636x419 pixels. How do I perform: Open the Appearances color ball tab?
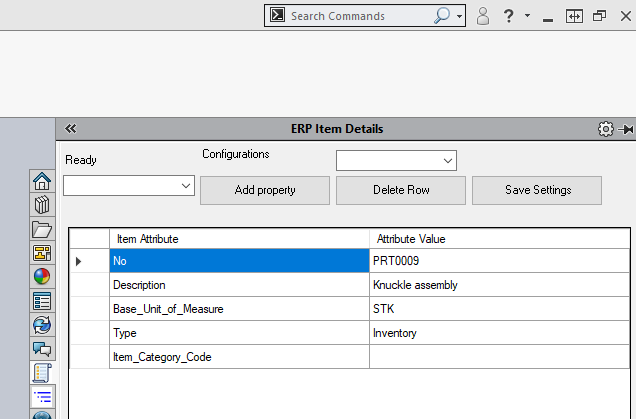click(x=42, y=277)
